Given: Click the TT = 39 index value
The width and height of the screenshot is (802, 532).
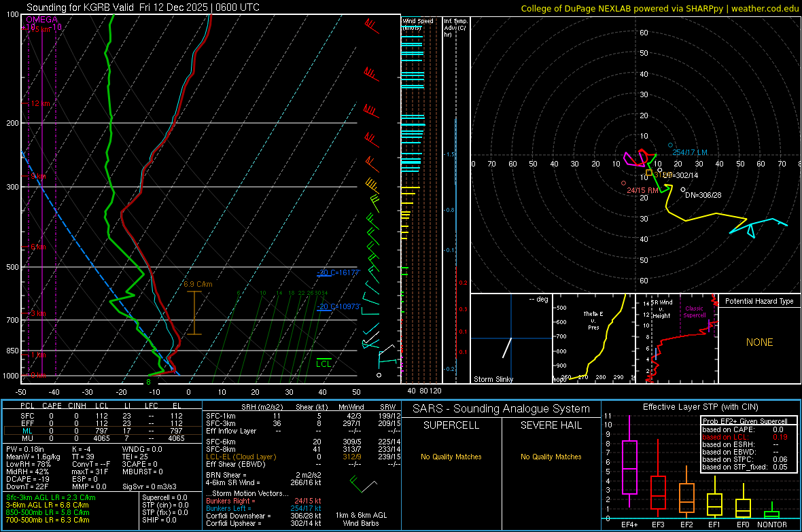Looking at the screenshot, I should 83,457.
